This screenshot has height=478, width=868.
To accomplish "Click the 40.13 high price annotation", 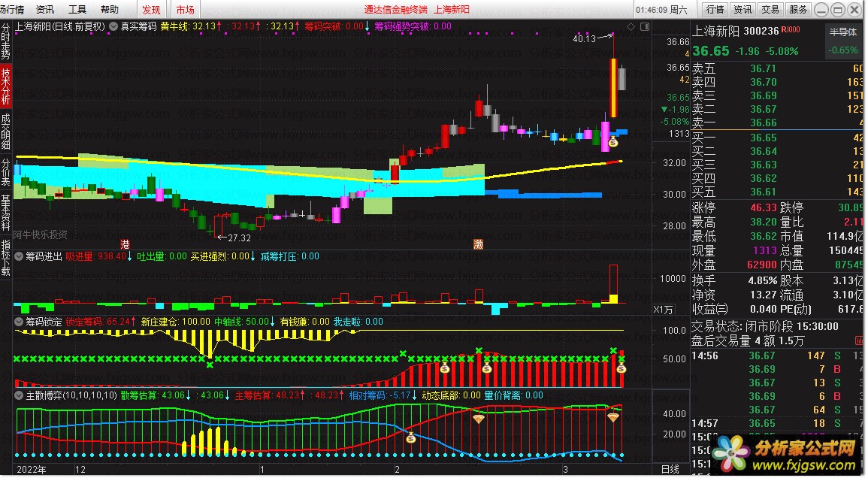I will (585, 39).
